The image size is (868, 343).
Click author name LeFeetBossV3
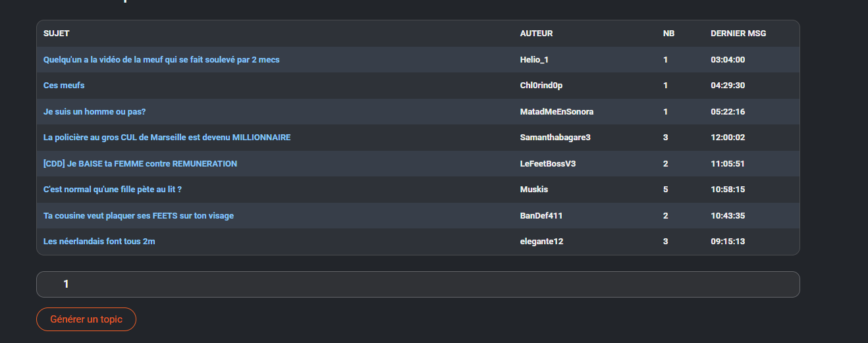point(548,164)
